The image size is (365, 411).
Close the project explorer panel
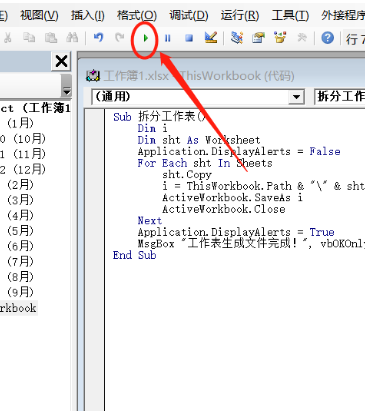61,61
